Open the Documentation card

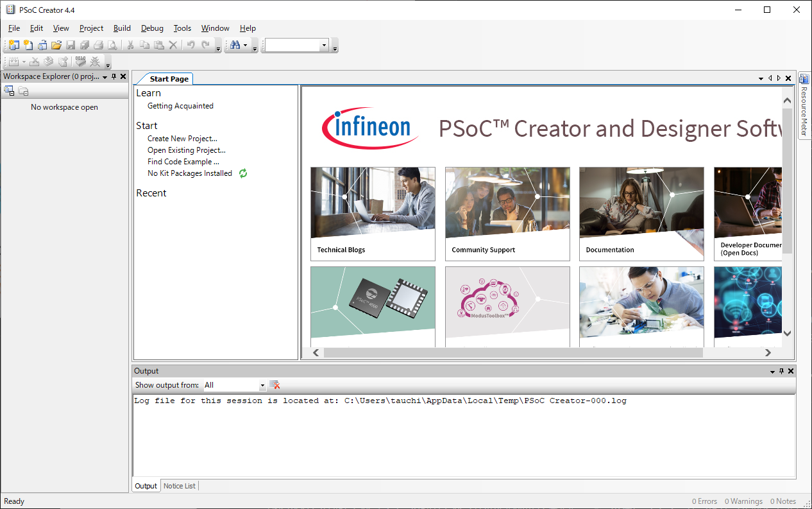pyautogui.click(x=641, y=214)
